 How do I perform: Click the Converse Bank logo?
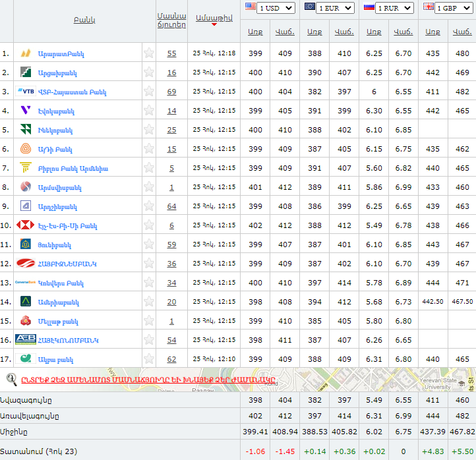(x=26, y=282)
